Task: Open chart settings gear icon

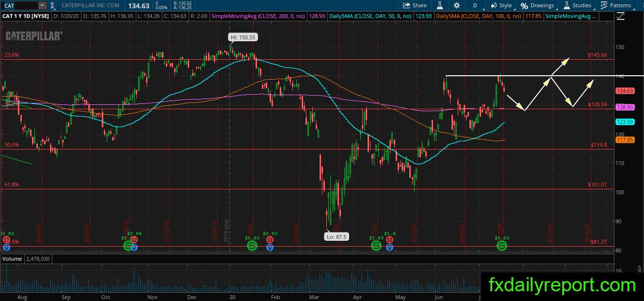Action: click(457, 5)
